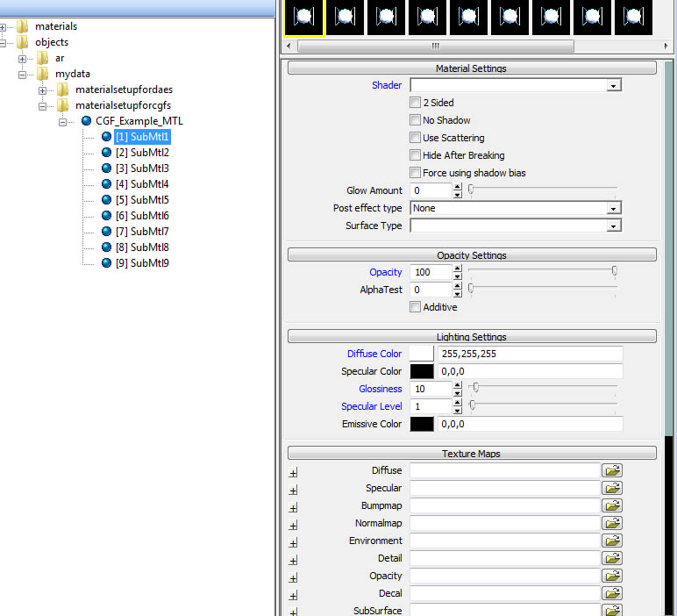Enable the No Shadow checkbox
This screenshot has height=616, width=677.
(x=415, y=120)
